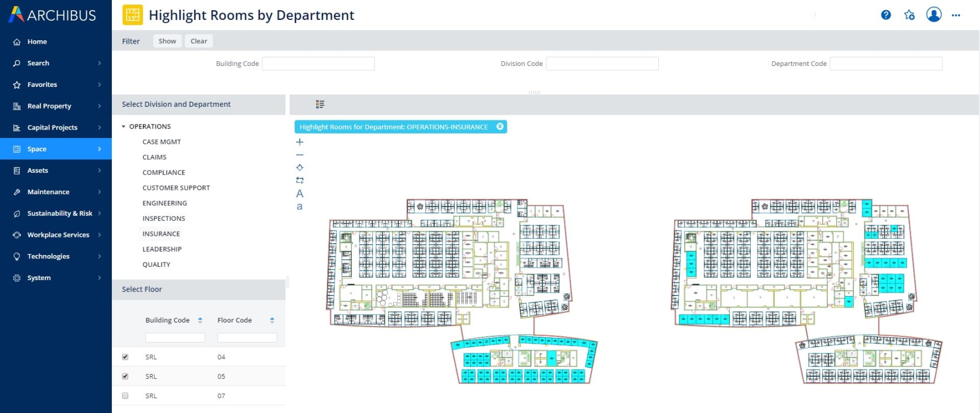The height and width of the screenshot is (413, 980).
Task: Sort by Building Code column arrows
Action: coord(200,320)
